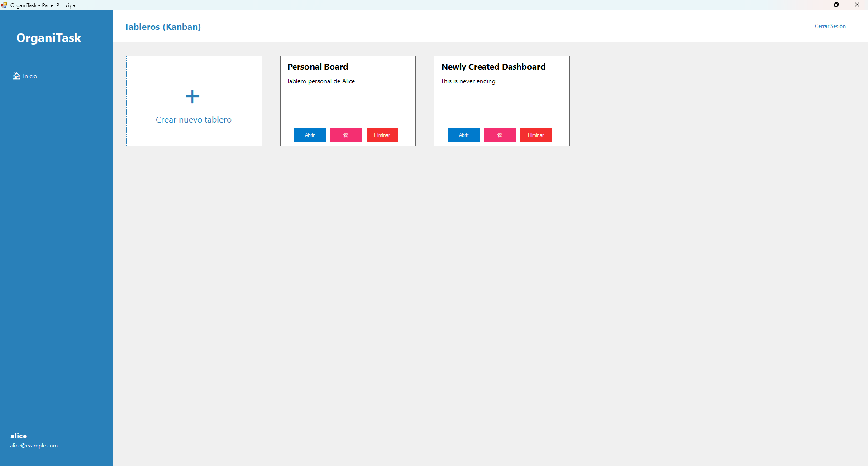Image resolution: width=868 pixels, height=466 pixels.
Task: Restore the window with the maximize button
Action: pos(836,5)
